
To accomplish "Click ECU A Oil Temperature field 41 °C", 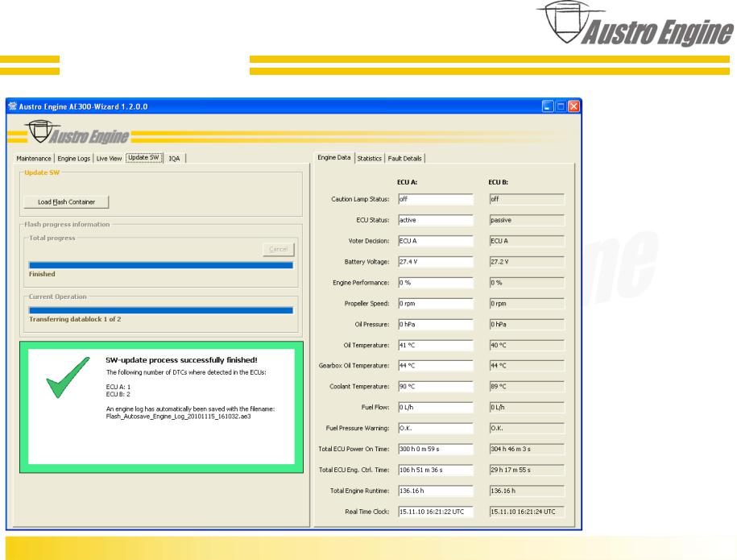I will pos(436,345).
